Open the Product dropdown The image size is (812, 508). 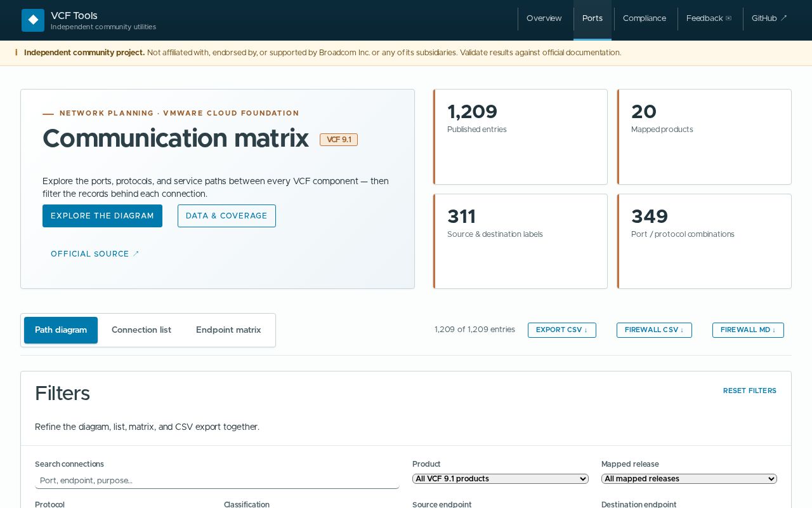point(501,479)
